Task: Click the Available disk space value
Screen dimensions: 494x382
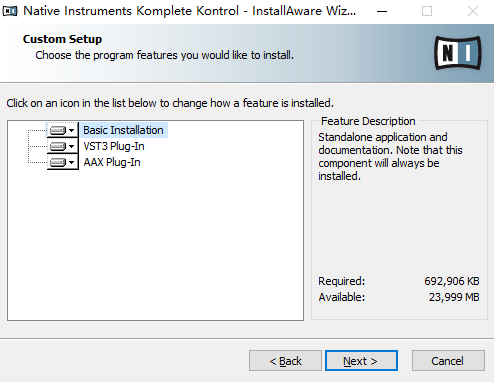Action: coord(454,297)
